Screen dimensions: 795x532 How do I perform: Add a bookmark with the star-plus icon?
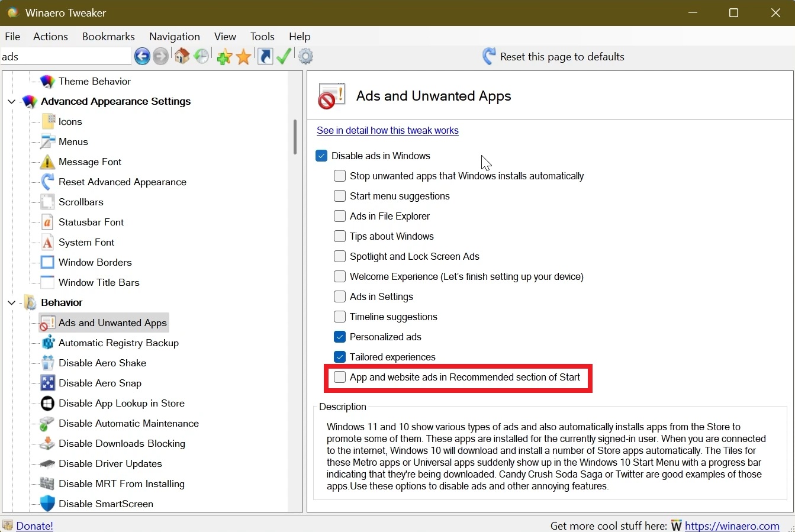[x=224, y=56]
